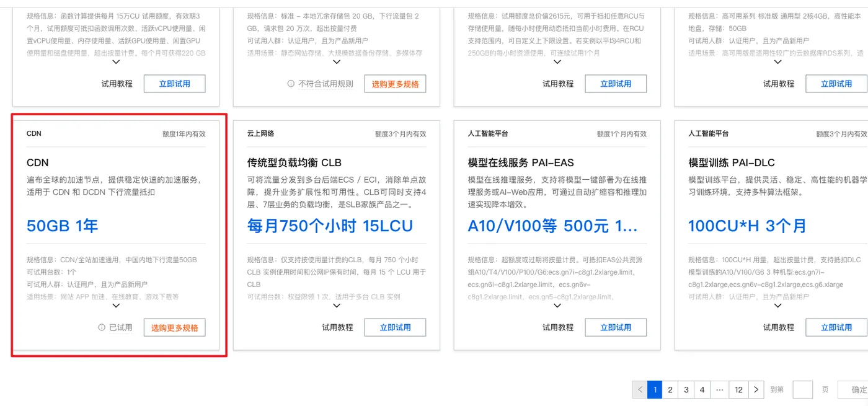Select page 2 in pagination
This screenshot has width=868, height=406.
(x=670, y=390)
